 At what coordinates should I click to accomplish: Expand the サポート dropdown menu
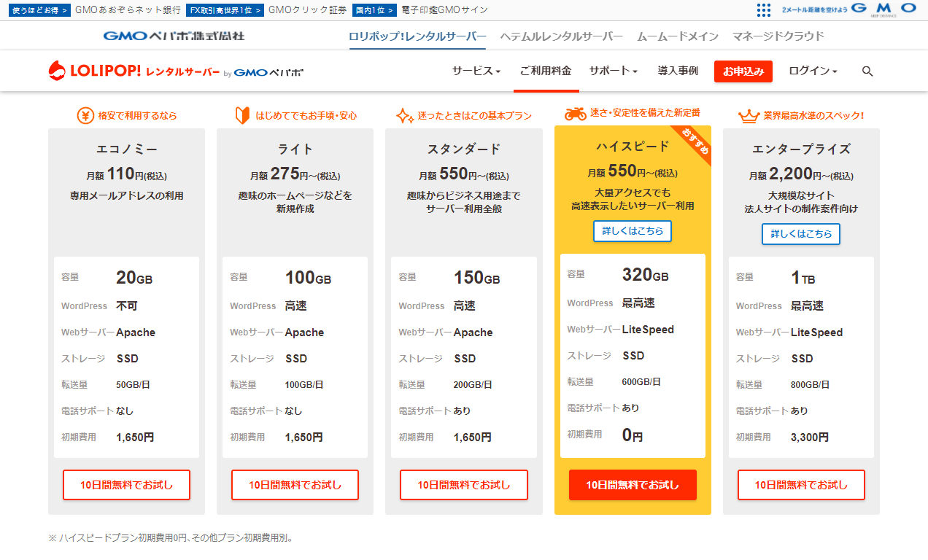click(x=613, y=71)
